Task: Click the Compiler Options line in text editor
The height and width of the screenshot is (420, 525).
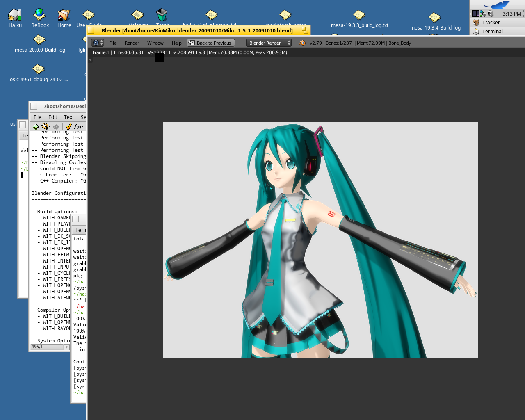Action: pyautogui.click(x=54, y=310)
